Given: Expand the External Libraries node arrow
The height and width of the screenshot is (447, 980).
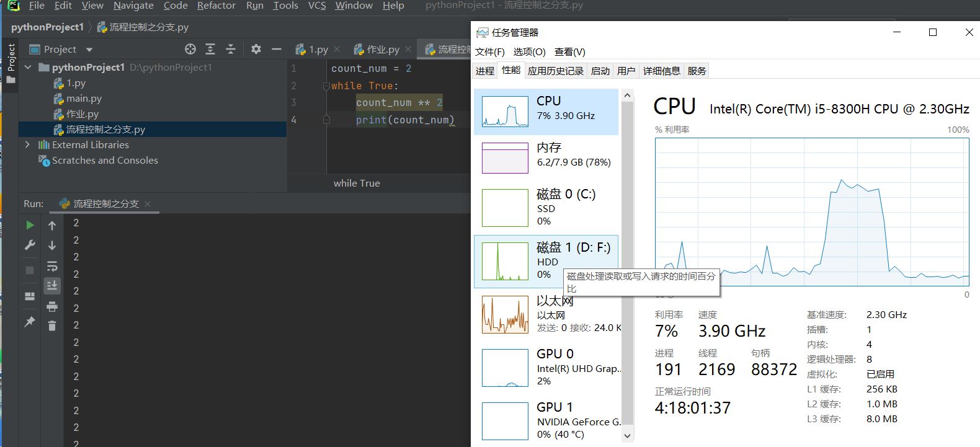Looking at the screenshot, I should 27,144.
